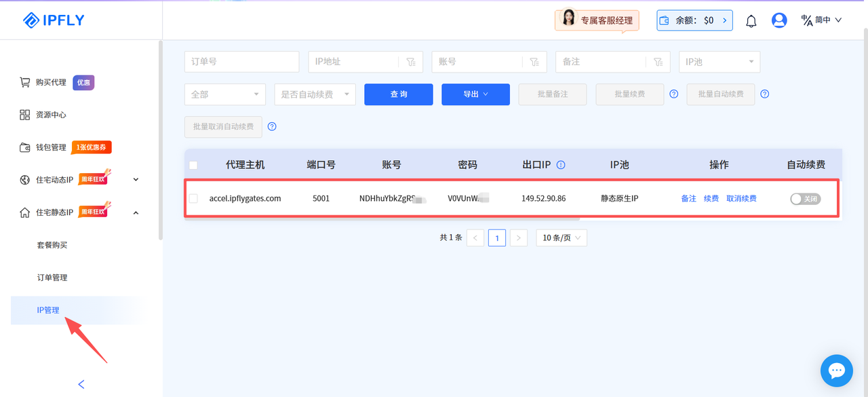Click the port 5001 cell
The width and height of the screenshot is (868, 397).
[321, 199]
